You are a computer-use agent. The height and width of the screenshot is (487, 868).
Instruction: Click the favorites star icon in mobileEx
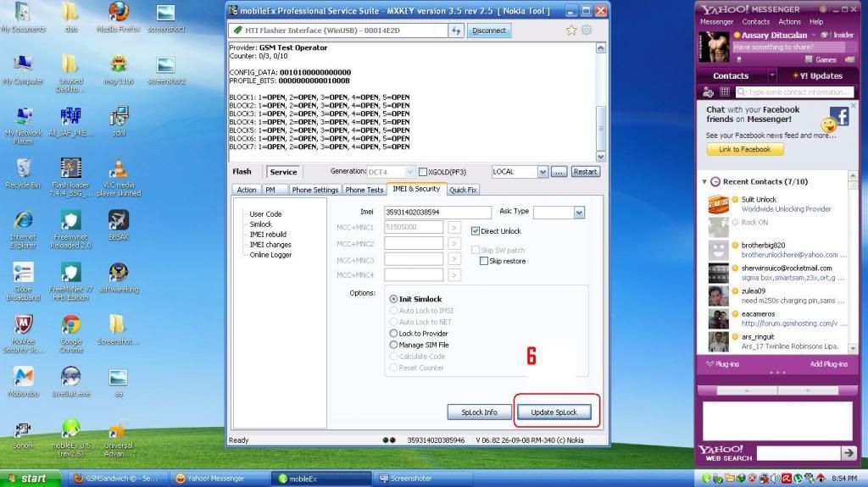(571, 30)
